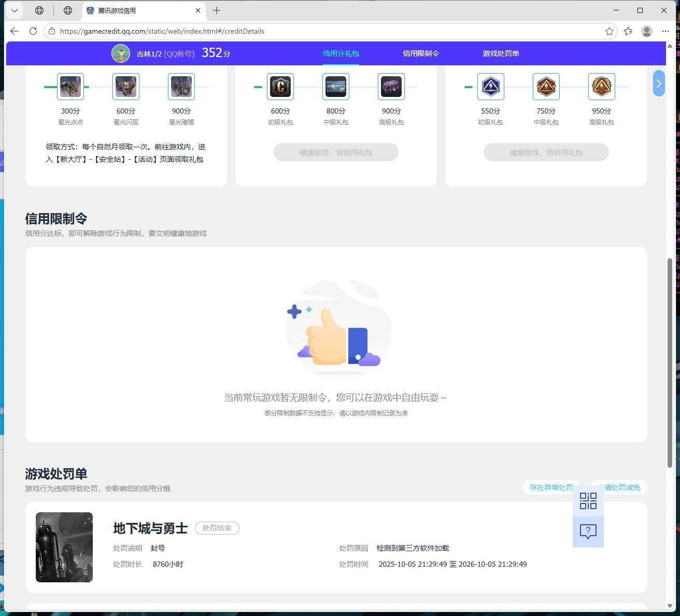The height and width of the screenshot is (616, 680).
Task: Bookmark page with star icon in address bar
Action: pyautogui.click(x=610, y=31)
